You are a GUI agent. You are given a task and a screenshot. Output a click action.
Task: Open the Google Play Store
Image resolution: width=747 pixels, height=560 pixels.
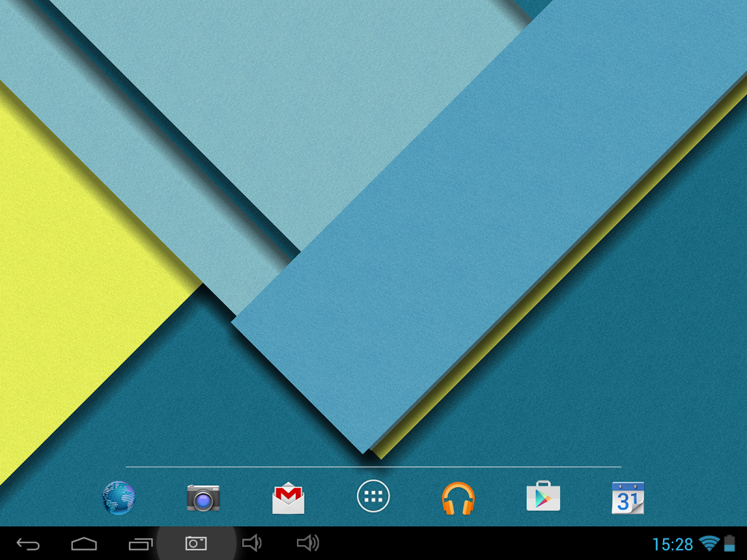(543, 497)
